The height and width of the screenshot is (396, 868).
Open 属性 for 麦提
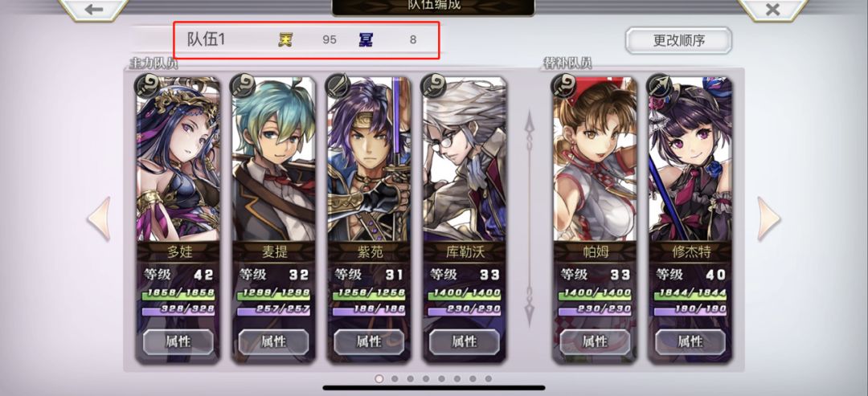tap(273, 342)
